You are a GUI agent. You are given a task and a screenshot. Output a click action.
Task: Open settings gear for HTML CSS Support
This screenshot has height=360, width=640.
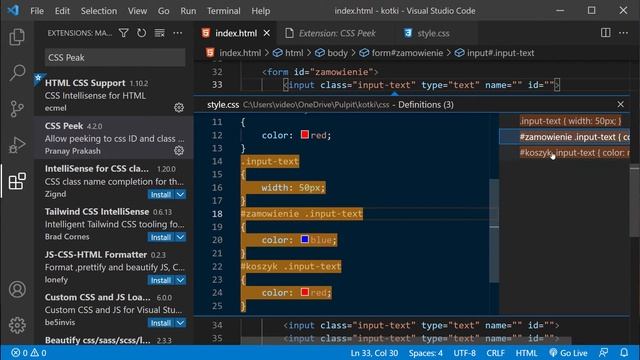pos(179,108)
